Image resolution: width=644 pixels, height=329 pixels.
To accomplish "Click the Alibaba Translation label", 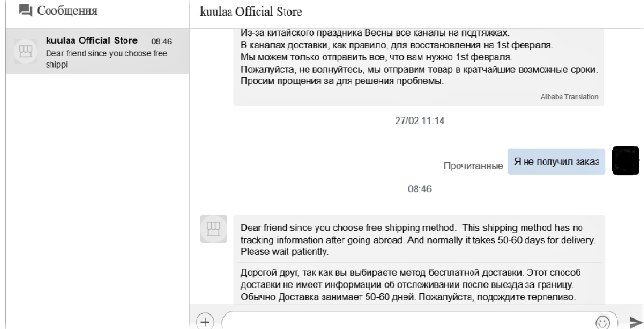I will (x=569, y=97).
